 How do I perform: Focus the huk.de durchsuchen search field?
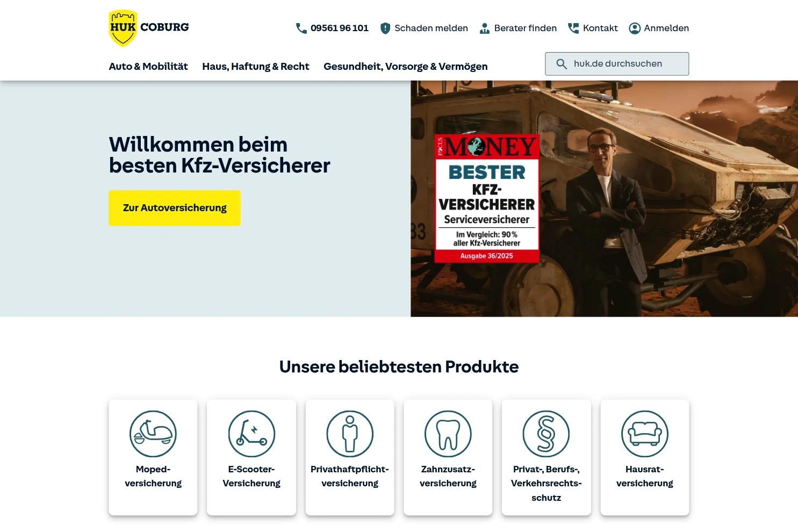click(x=617, y=64)
